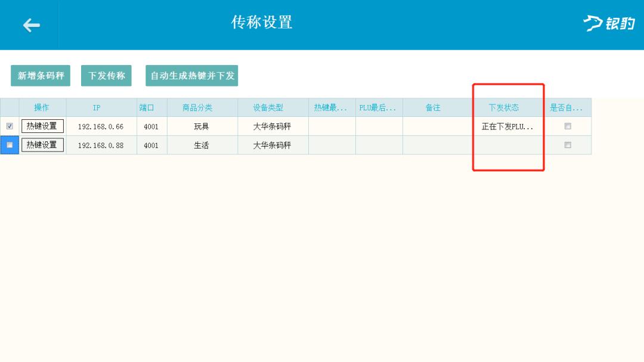
Task: Open 热键设置 for 192.168.0.88
Action: [x=42, y=144]
